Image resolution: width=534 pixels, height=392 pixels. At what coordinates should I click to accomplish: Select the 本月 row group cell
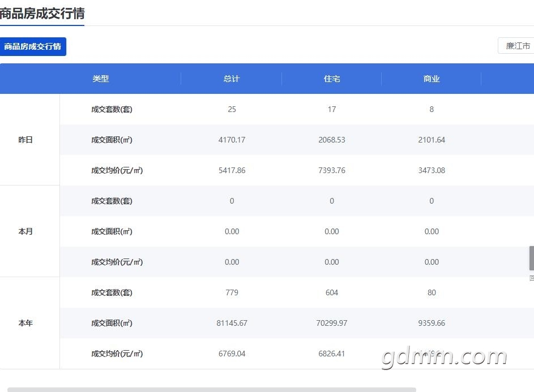point(25,231)
